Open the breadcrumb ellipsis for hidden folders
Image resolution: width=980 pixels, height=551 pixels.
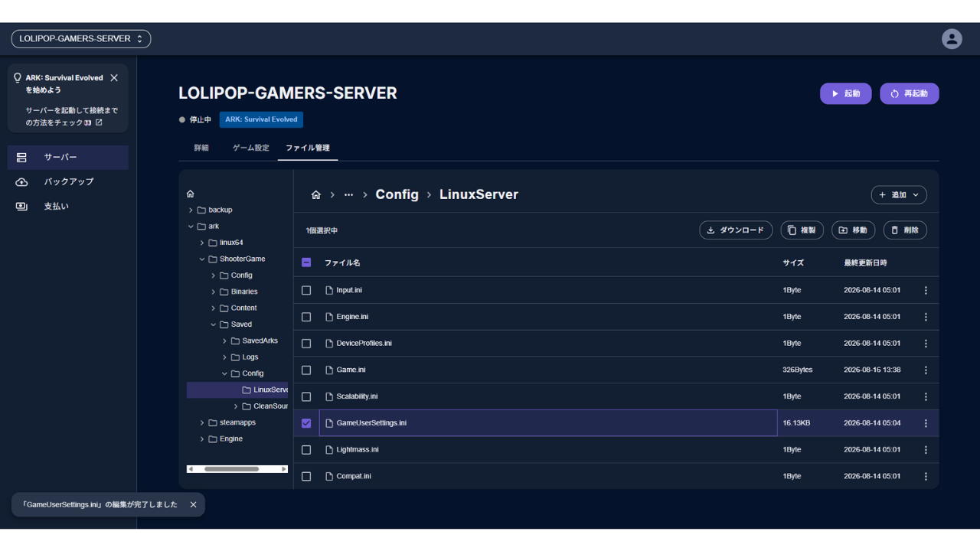click(348, 195)
